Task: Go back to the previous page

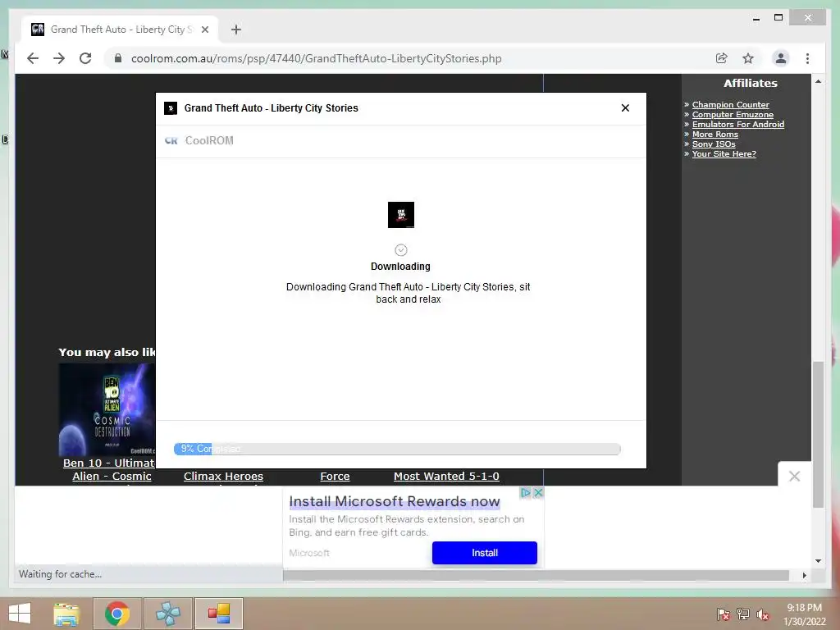Action: (x=33, y=58)
